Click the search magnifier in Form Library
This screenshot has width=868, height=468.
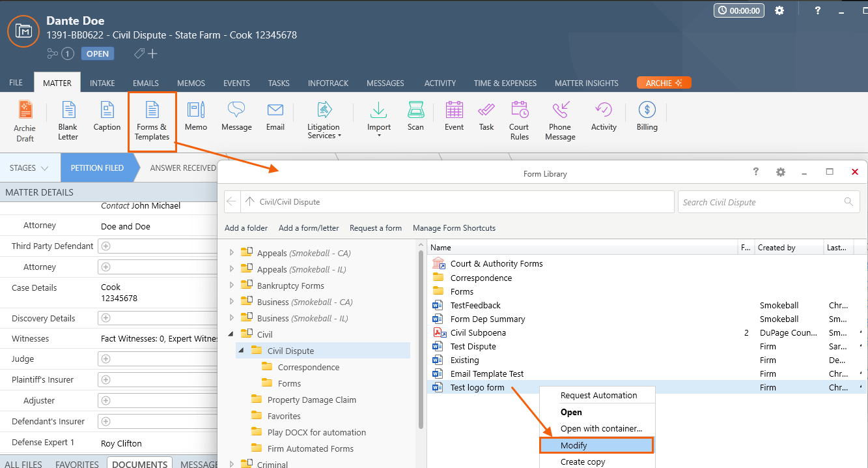click(x=848, y=201)
